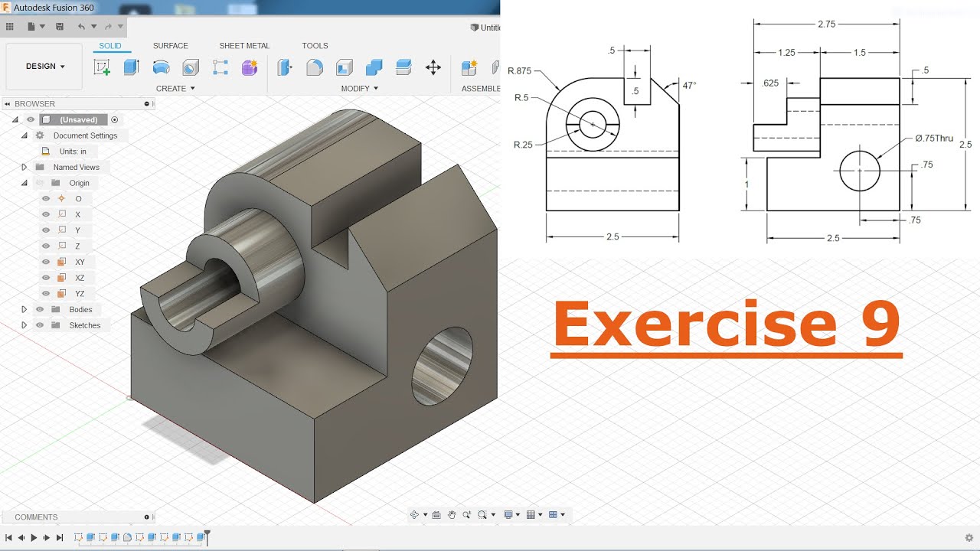This screenshot has height=551, width=980.
Task: Click the Orbit navigation icon
Action: click(x=414, y=515)
